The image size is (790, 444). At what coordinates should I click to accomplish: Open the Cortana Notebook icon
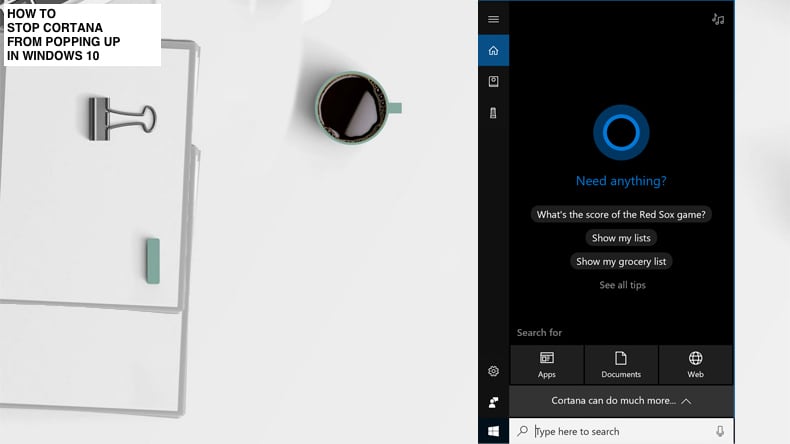point(493,82)
